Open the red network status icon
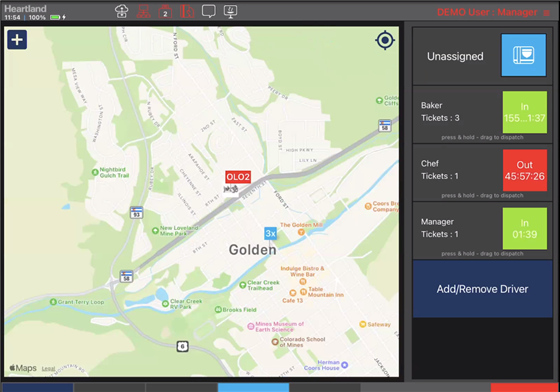This screenshot has width=560, height=392. (143, 11)
